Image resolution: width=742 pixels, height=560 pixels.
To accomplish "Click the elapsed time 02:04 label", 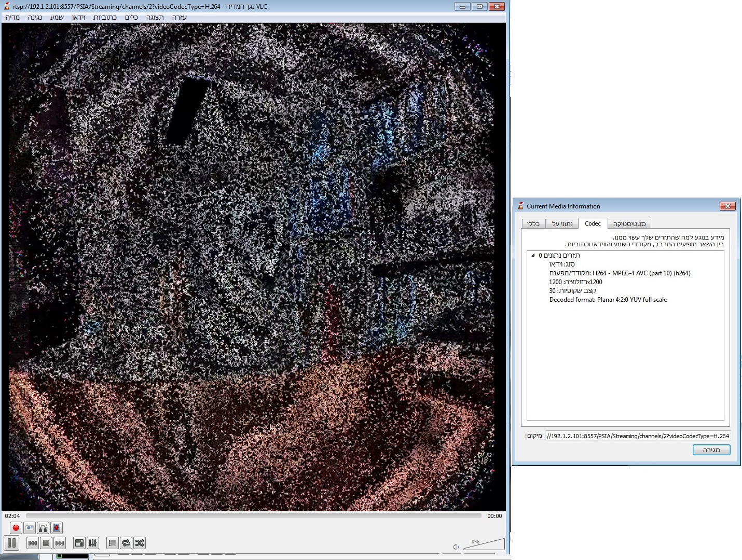I will 12,516.
